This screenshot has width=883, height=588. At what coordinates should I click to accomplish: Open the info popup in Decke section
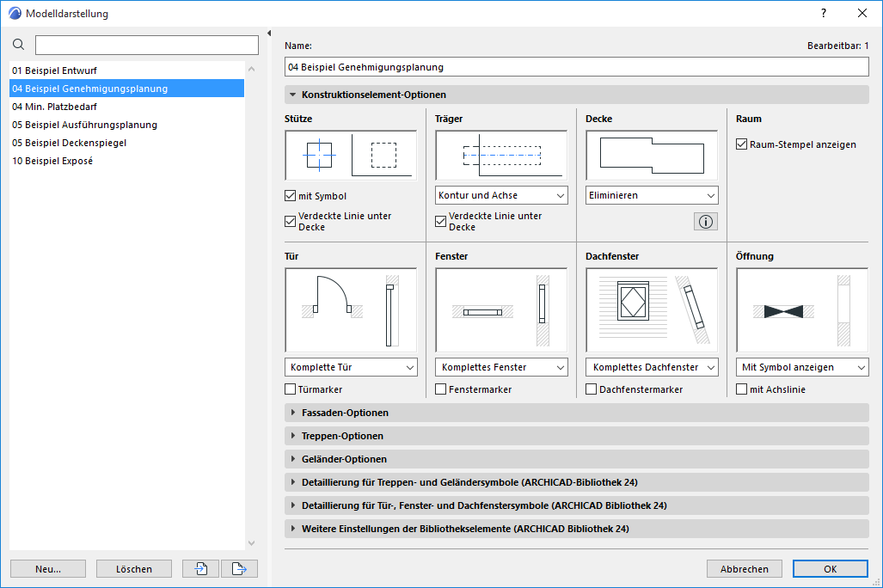704,221
